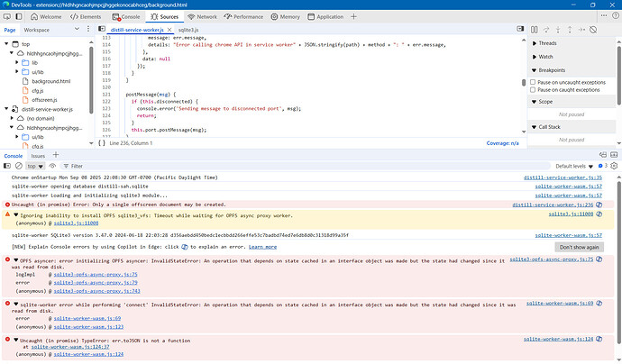Toggle the live expression eye icon
622x364 pixels.
[52, 166]
